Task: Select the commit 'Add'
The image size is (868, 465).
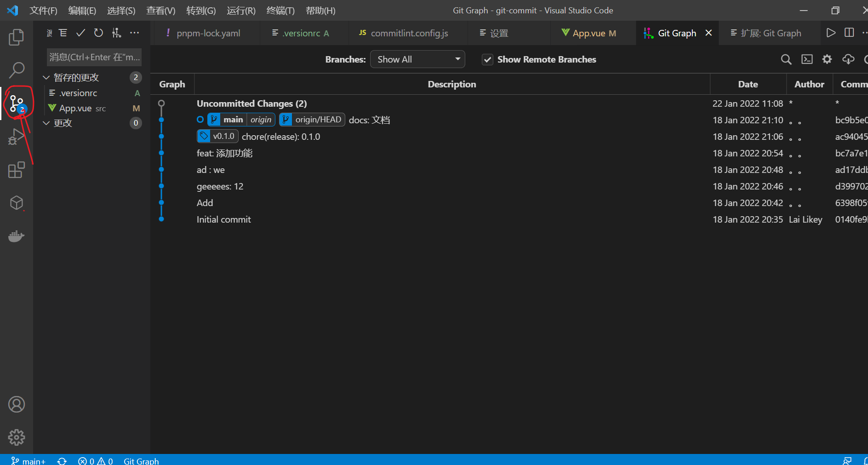Action: [509, 203]
